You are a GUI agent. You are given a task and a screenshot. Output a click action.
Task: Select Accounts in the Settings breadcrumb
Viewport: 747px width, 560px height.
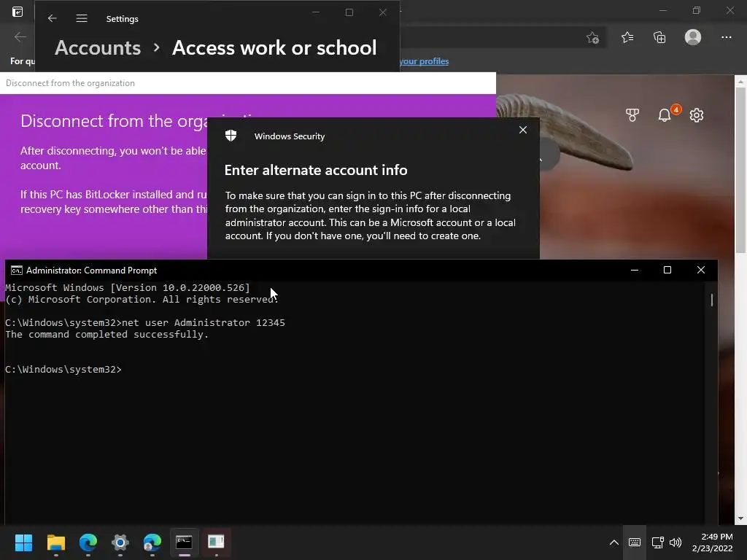click(x=98, y=47)
